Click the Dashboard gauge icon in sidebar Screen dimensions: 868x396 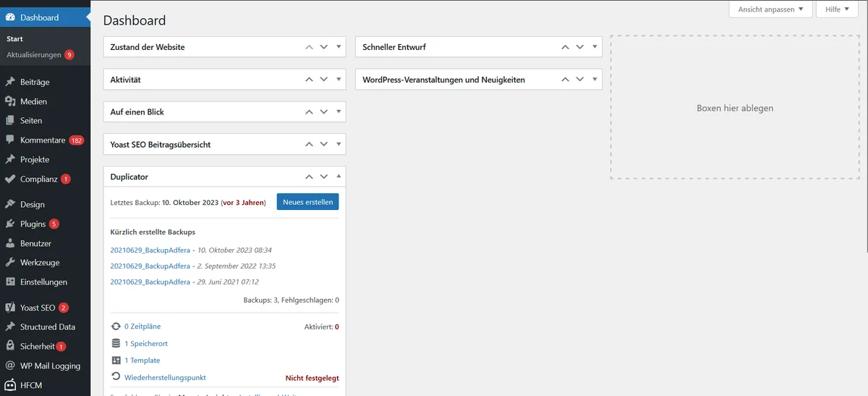pos(10,17)
